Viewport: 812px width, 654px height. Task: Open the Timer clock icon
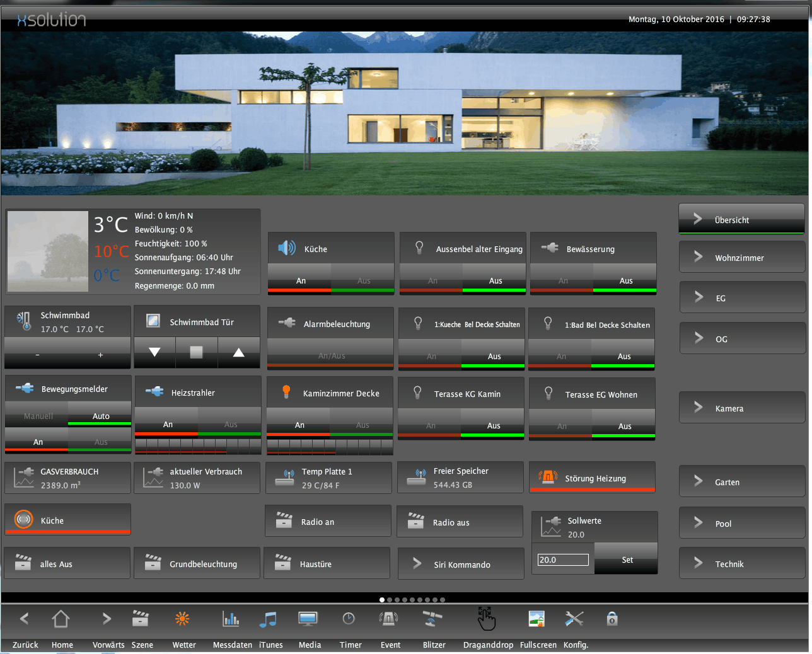(349, 619)
